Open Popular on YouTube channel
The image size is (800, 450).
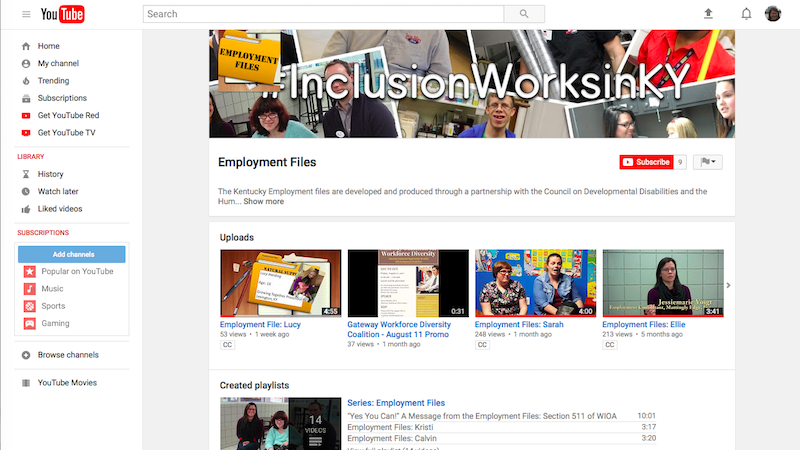[x=78, y=271]
